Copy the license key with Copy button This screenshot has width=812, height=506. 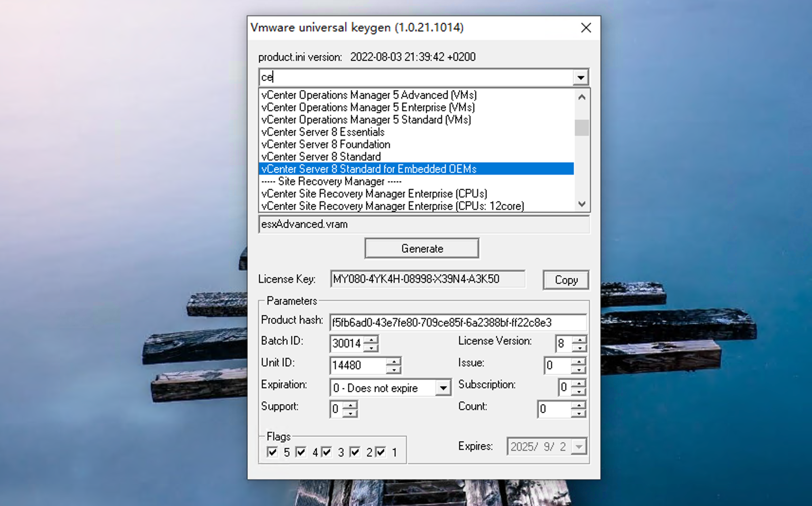[x=566, y=280]
